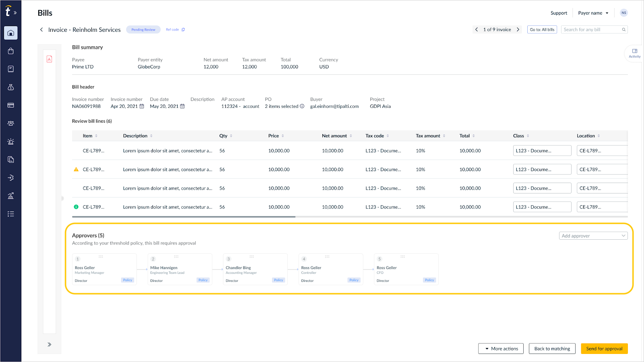Open the credit card sidebar icon
This screenshot has width=644, height=362.
pos(11,105)
